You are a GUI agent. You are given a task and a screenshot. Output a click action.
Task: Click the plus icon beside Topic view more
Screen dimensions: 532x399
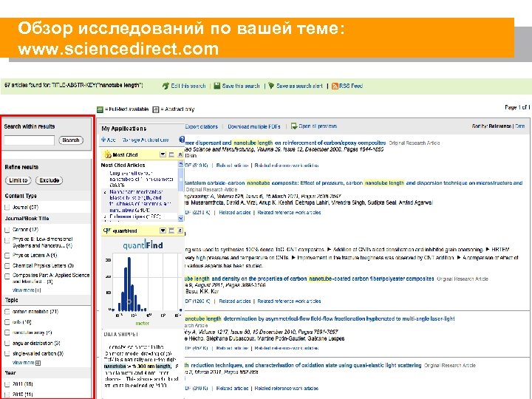[x=38, y=363]
